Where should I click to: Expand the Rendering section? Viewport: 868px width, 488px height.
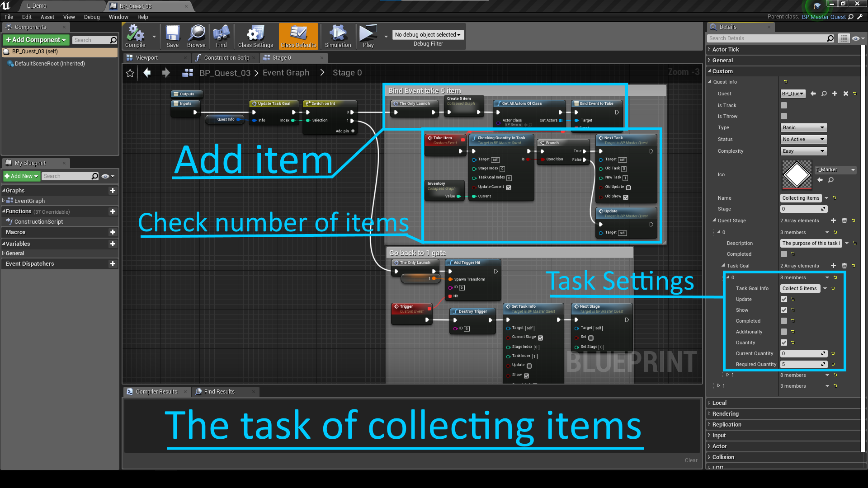coord(725,413)
